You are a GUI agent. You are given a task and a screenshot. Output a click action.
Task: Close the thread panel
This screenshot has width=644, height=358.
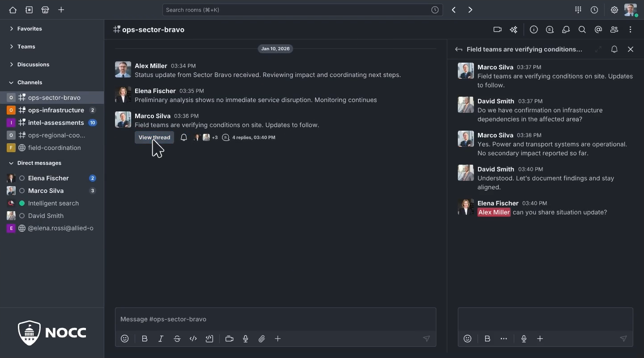(x=631, y=49)
